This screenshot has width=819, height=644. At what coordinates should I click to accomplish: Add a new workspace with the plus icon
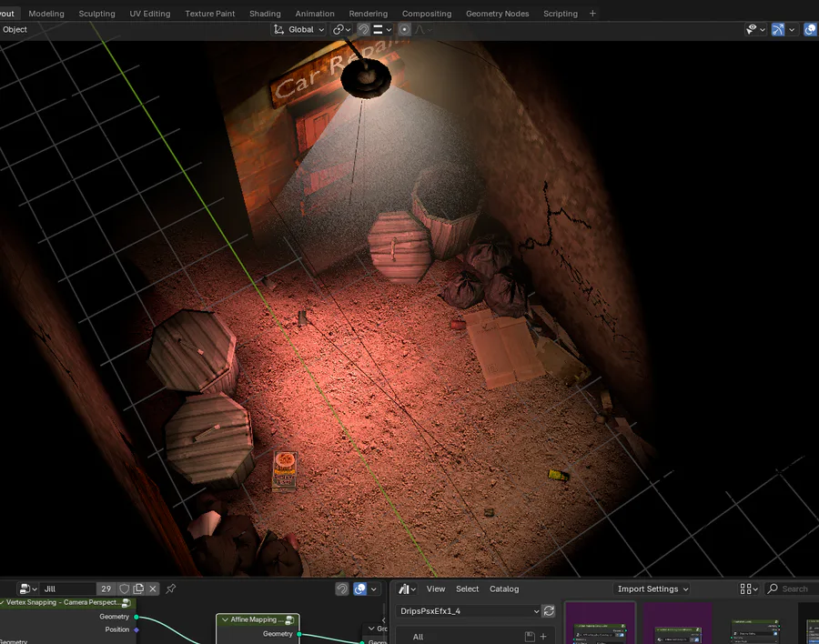click(x=593, y=14)
